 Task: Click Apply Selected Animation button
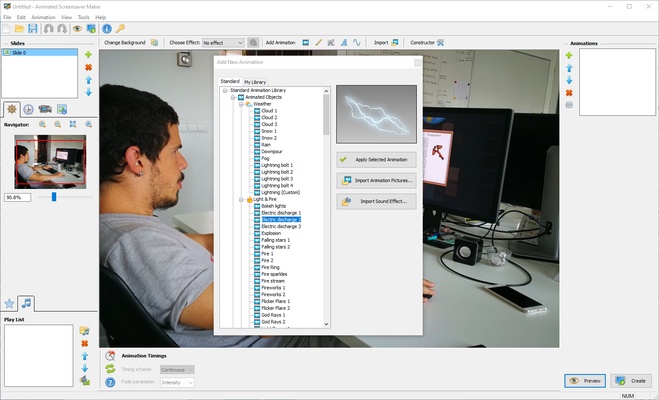point(376,160)
